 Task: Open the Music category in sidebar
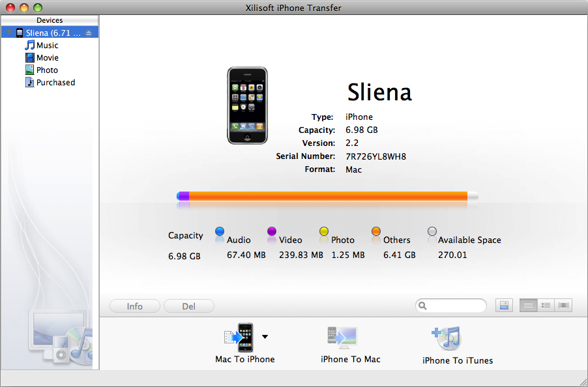[x=47, y=46]
